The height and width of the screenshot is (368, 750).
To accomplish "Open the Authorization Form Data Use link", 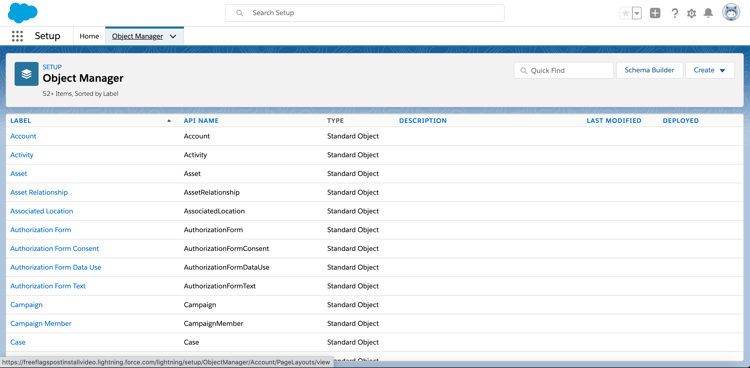I will coord(55,267).
